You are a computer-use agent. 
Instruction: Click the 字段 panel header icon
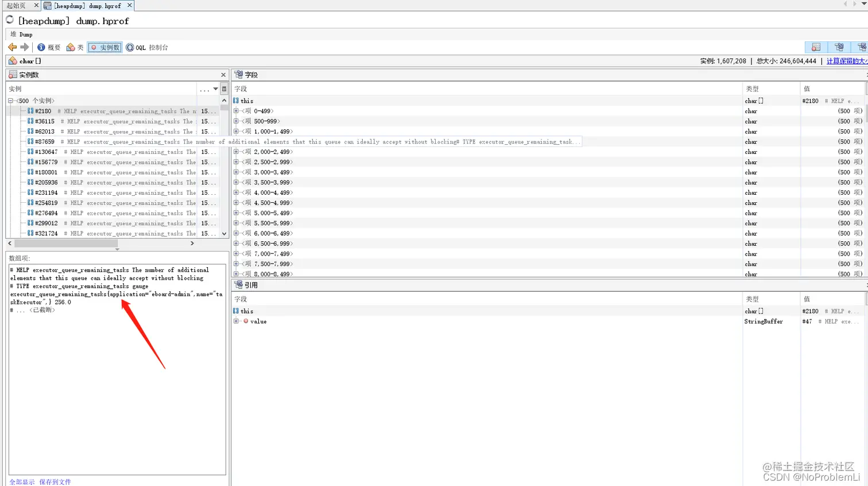239,75
